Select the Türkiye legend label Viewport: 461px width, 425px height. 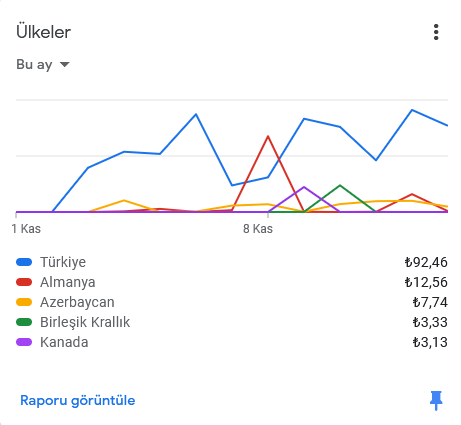click(63, 262)
